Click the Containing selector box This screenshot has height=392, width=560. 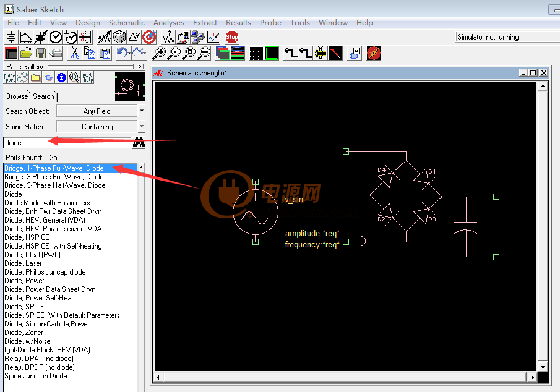(x=97, y=126)
